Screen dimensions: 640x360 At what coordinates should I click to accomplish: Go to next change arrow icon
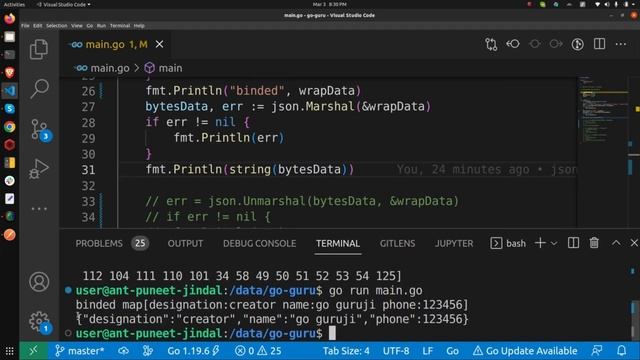(556, 44)
